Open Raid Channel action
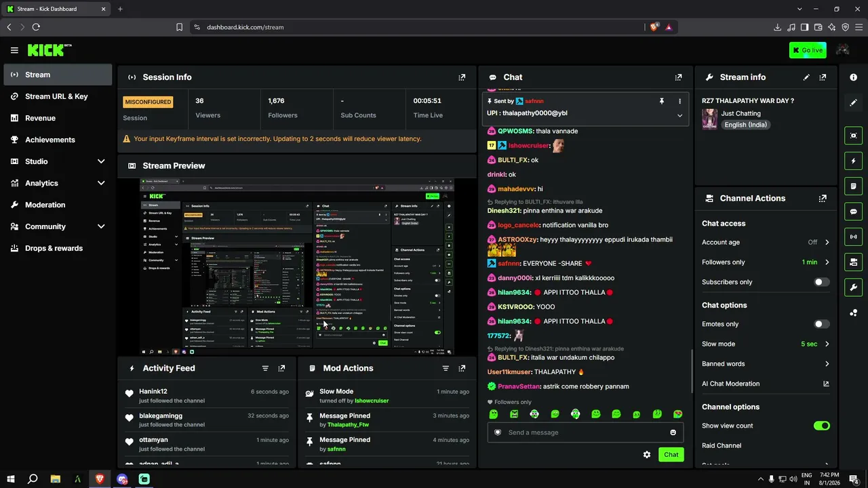The image size is (868, 488). 722,445
